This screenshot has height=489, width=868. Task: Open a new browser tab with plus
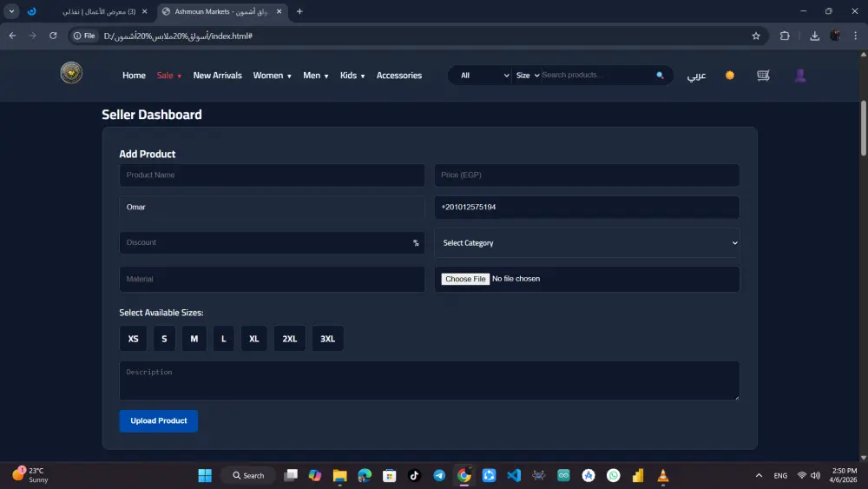[x=299, y=11]
